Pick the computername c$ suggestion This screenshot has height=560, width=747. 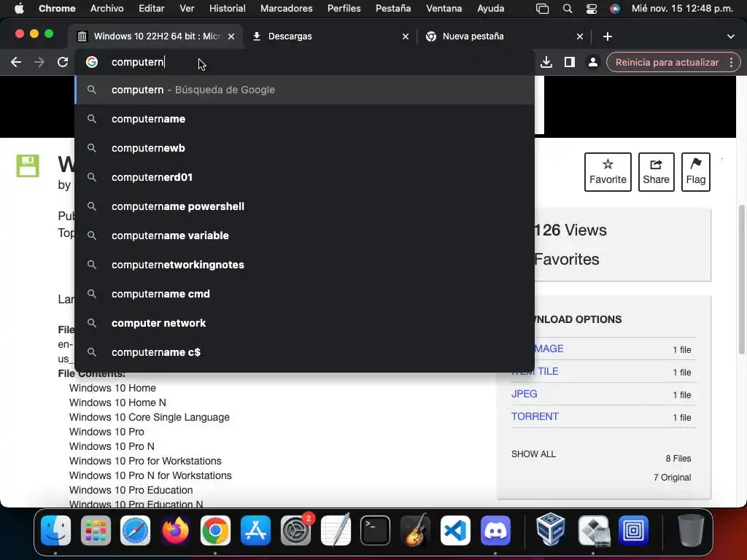tap(305, 352)
